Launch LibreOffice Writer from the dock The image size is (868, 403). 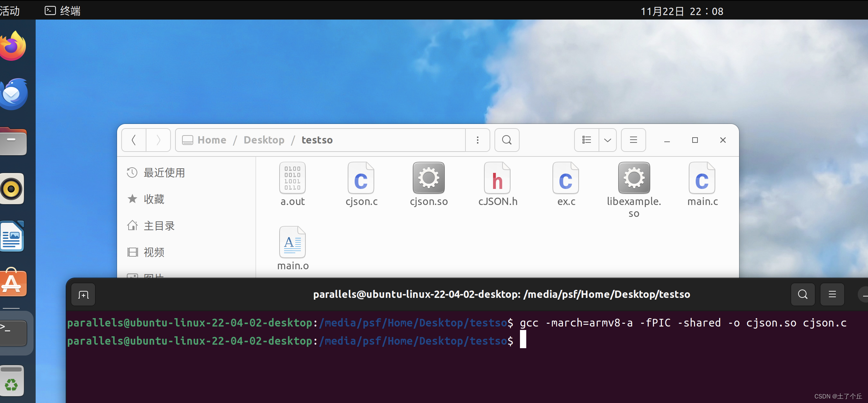click(x=13, y=236)
